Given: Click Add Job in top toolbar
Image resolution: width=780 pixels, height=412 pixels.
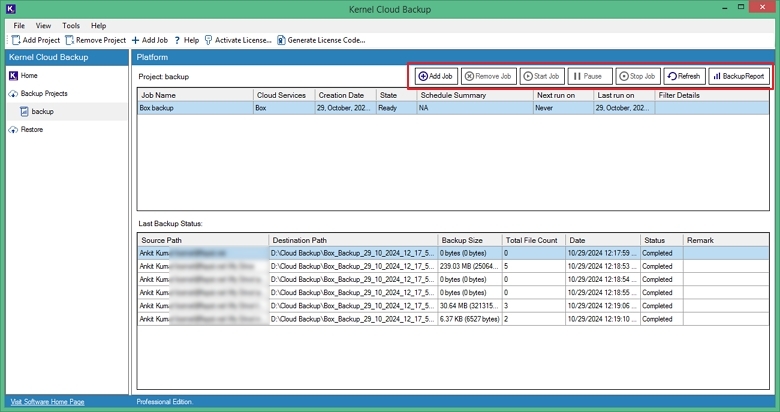Looking at the screenshot, I should coord(150,40).
